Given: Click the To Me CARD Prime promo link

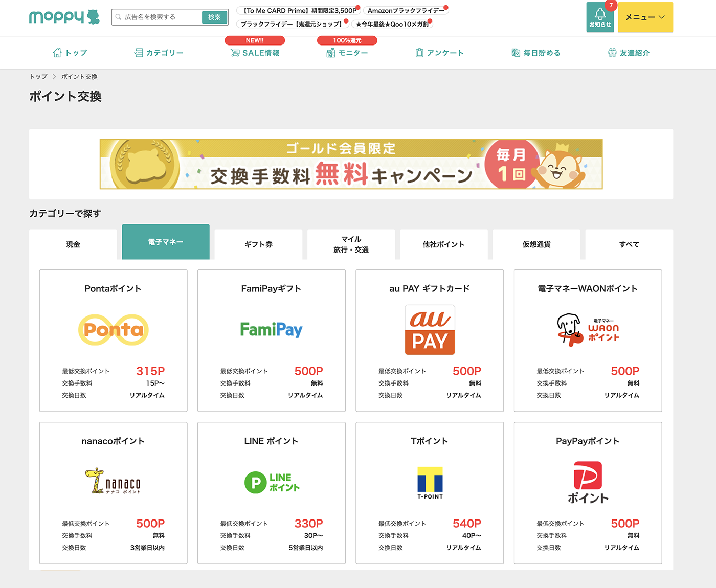Looking at the screenshot, I should click(299, 10).
